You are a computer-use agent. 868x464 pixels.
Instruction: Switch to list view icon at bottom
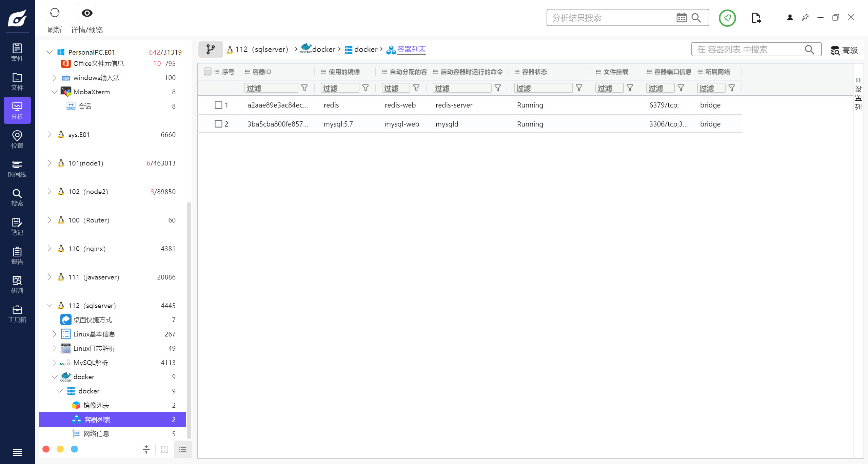pyautogui.click(x=183, y=449)
